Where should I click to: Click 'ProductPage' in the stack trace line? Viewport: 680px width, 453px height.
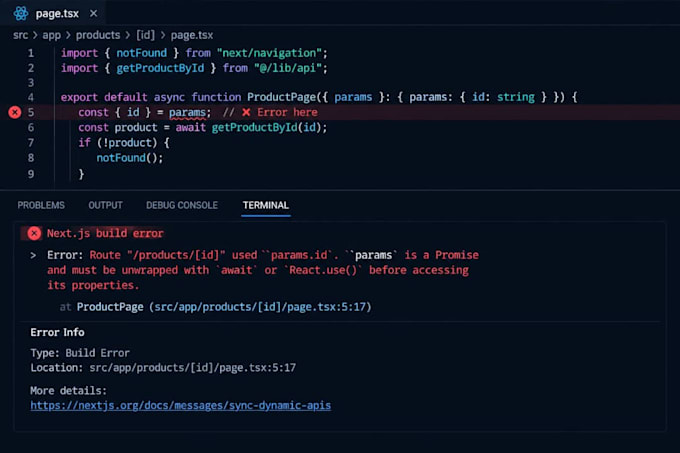tap(110, 307)
